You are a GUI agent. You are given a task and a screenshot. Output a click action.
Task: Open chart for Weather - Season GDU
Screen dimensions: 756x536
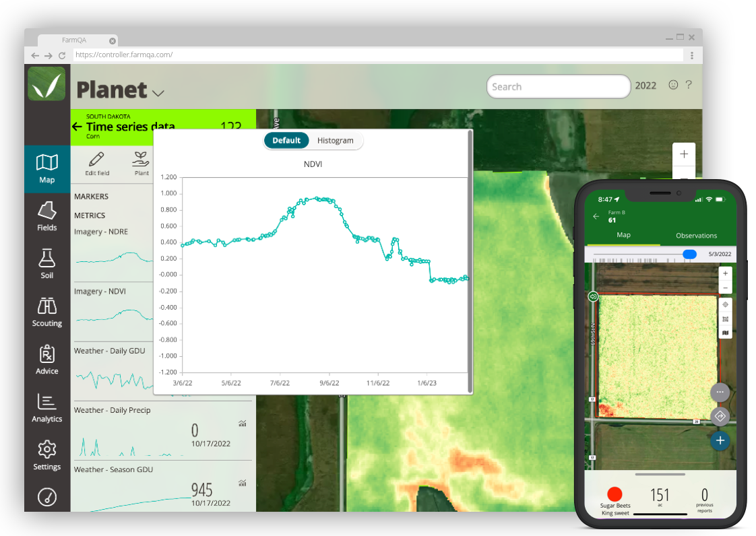[x=243, y=483]
